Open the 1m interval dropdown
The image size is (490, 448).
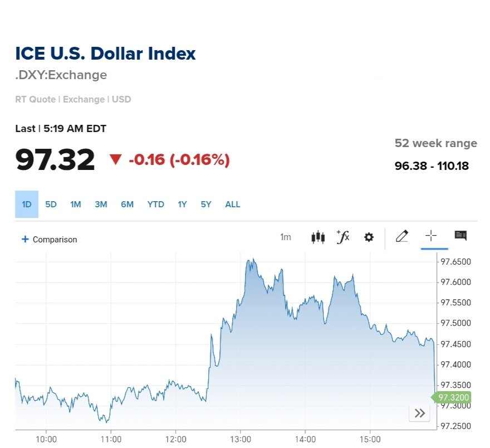click(285, 237)
